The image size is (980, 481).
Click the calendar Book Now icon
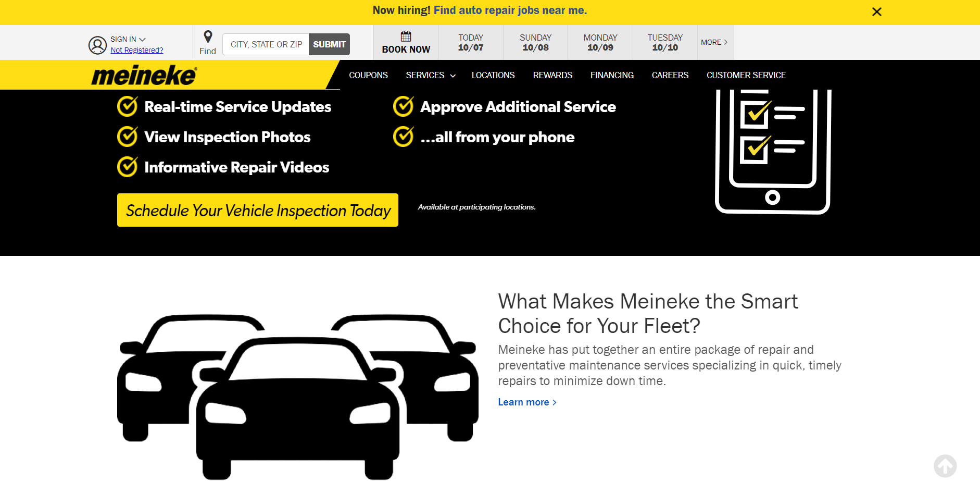point(406,35)
